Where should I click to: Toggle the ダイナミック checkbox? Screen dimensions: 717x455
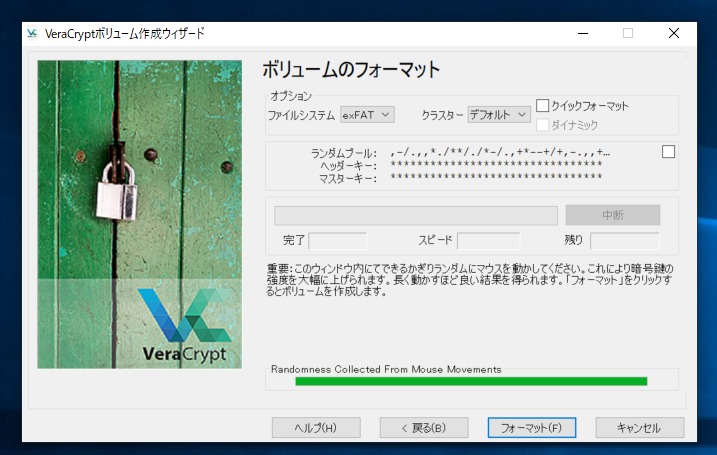(x=543, y=125)
